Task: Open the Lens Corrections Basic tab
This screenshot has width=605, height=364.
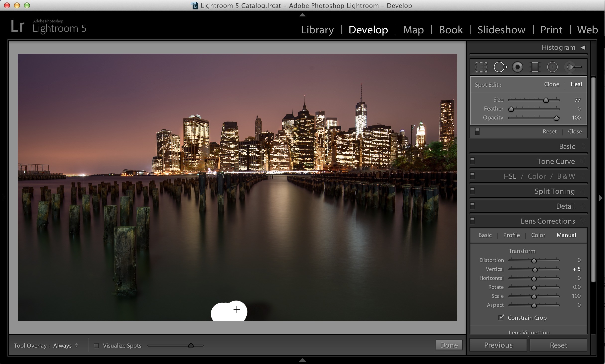Action: 485,235
